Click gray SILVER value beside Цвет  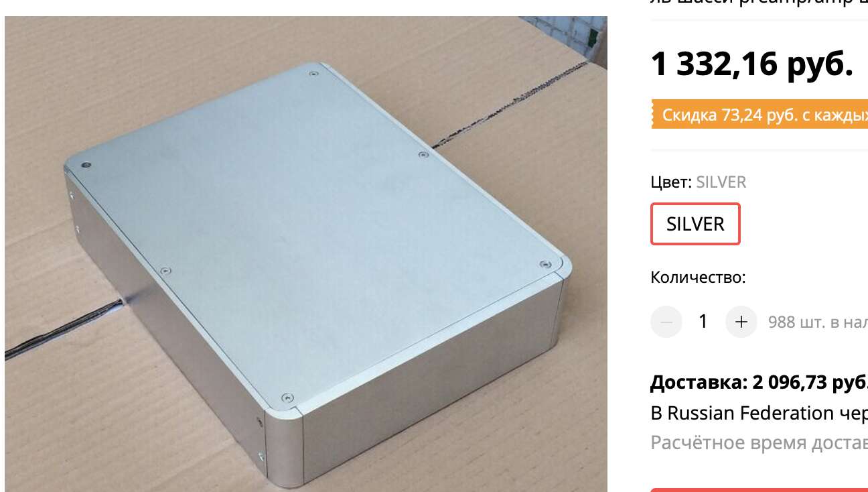click(x=721, y=182)
